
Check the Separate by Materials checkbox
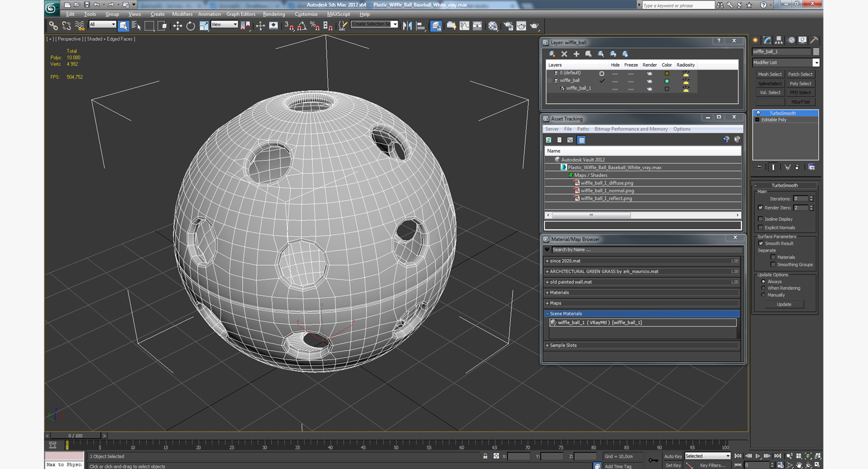773,257
